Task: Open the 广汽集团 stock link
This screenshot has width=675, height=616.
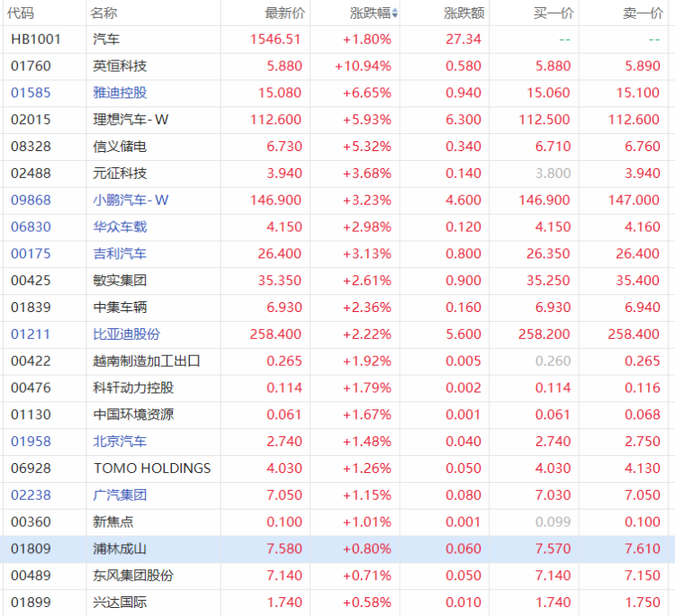Action: pyautogui.click(x=120, y=495)
